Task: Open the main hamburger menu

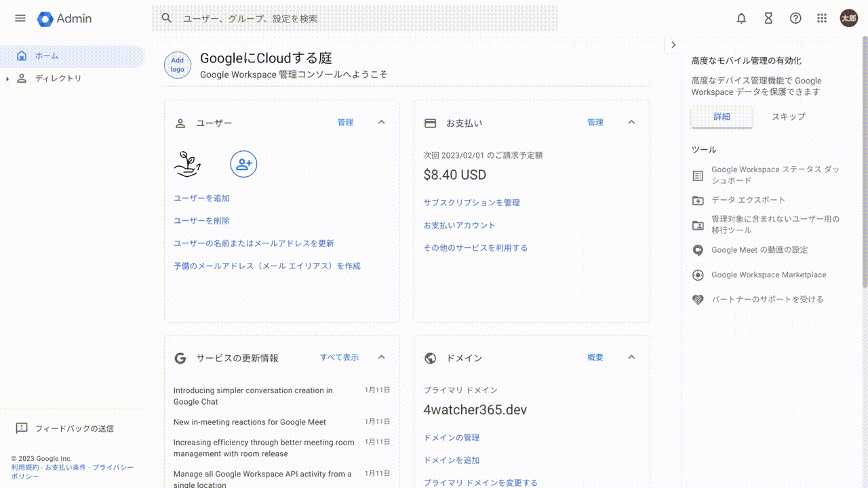Action: (20, 18)
